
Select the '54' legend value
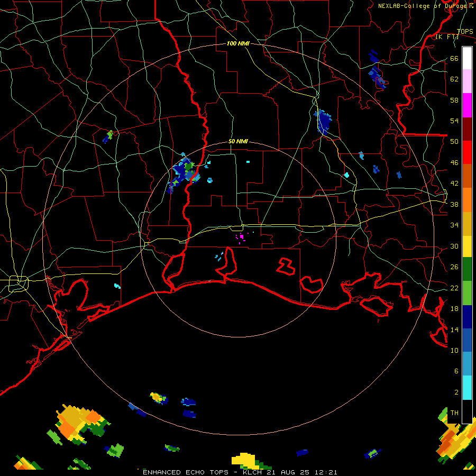click(454, 121)
